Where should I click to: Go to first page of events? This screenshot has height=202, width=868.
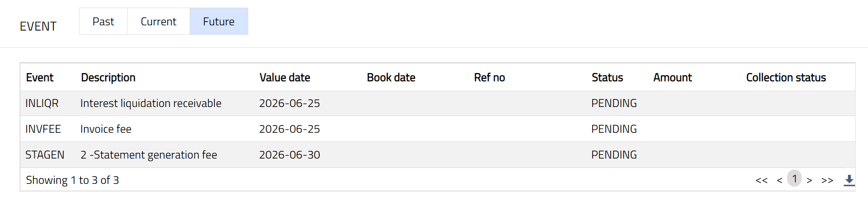click(x=761, y=181)
